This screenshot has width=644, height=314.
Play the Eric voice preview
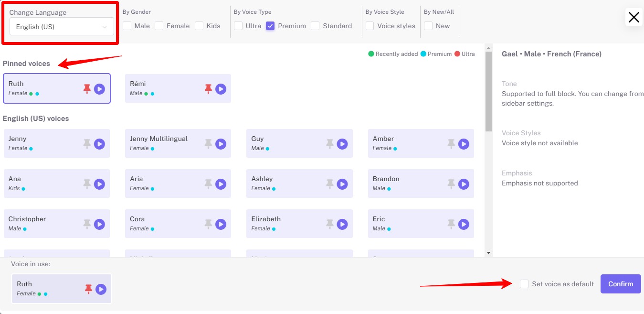point(464,224)
